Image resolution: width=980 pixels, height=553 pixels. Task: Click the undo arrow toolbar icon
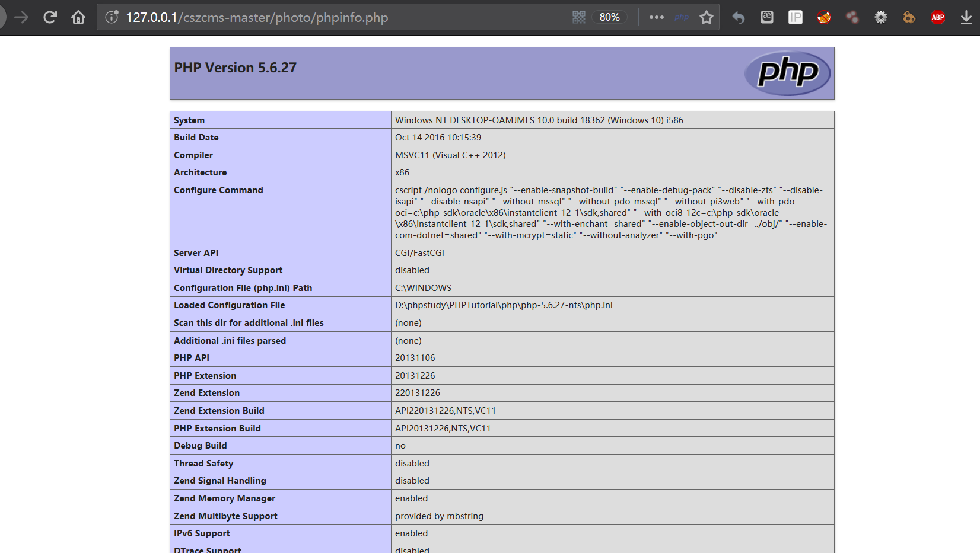738,18
